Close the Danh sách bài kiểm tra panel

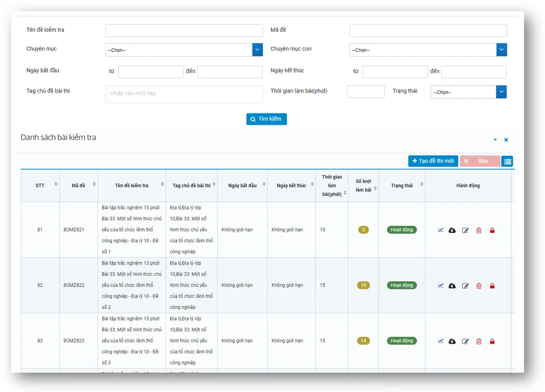point(506,140)
